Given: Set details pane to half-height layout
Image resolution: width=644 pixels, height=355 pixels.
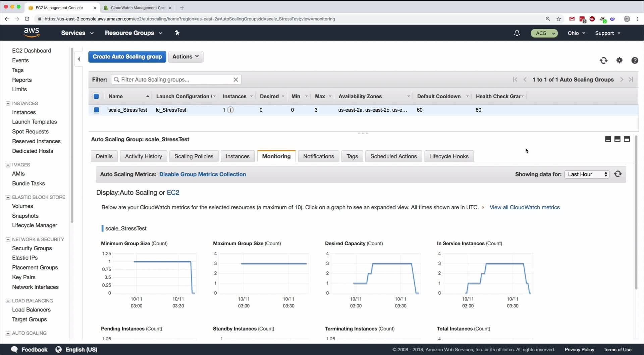Looking at the screenshot, I should (617, 139).
